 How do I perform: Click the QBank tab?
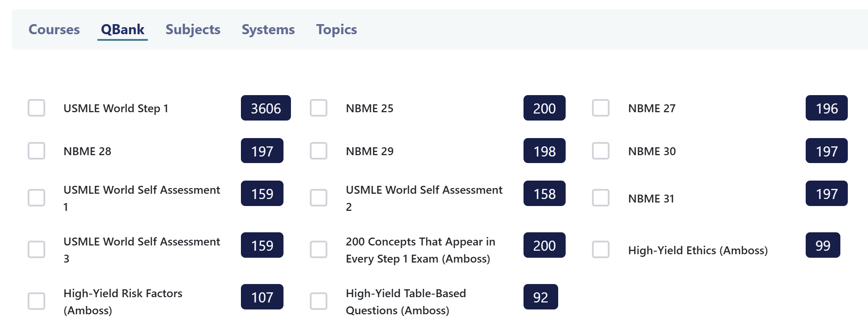tap(122, 29)
